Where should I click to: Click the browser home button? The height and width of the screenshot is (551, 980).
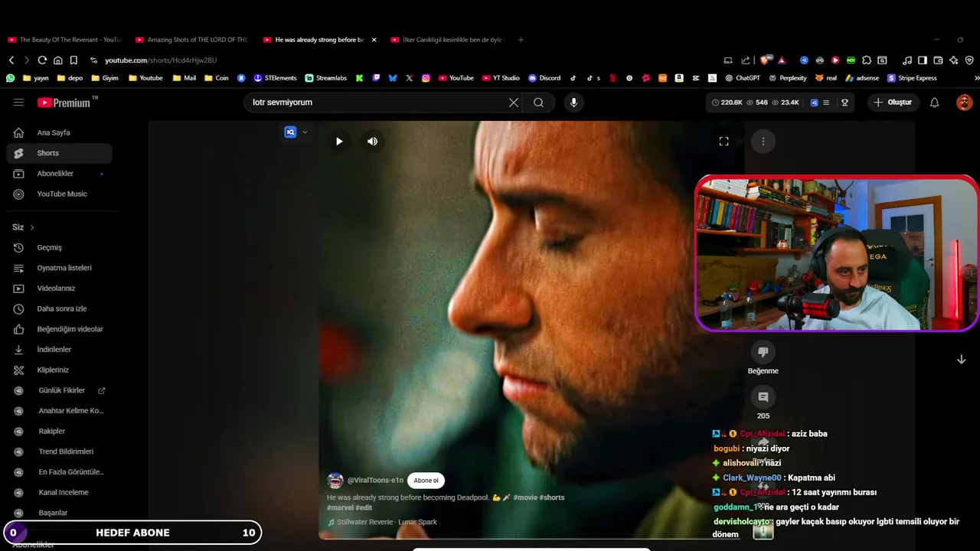[57, 60]
